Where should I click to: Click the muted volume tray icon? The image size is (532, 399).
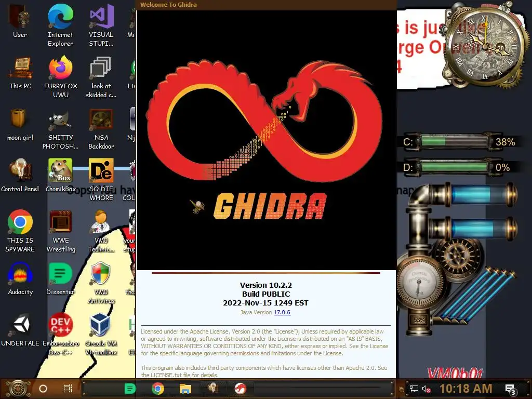click(426, 389)
